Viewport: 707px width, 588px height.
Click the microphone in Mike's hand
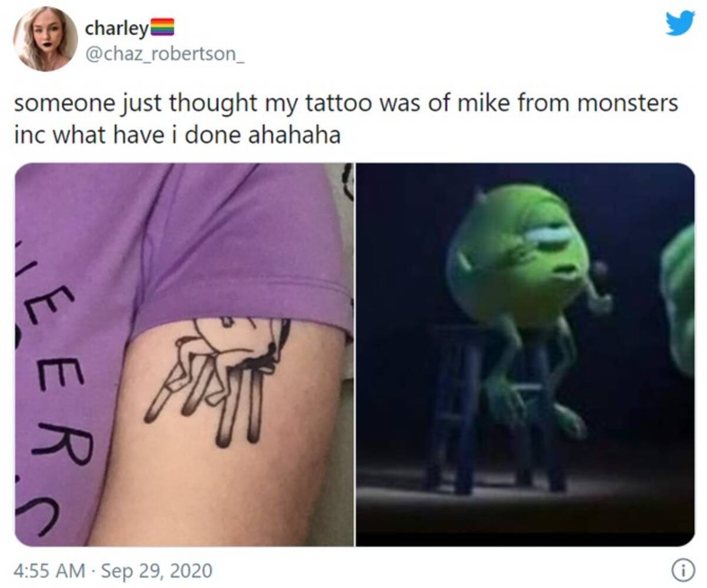click(x=598, y=287)
